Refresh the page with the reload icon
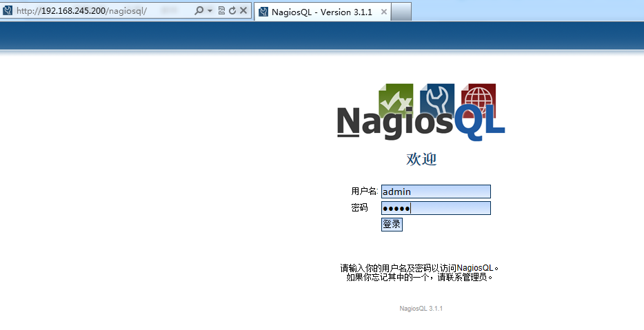The image size is (644, 330). coord(232,10)
